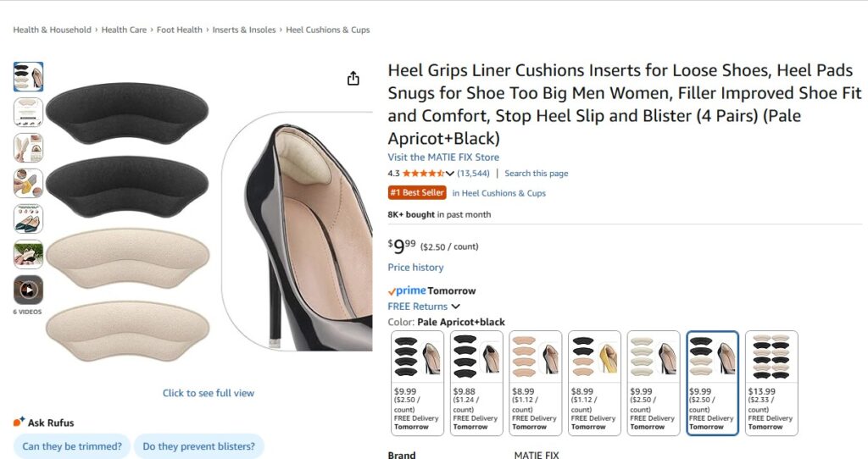
Task: Navigate to Heel Cushions & Cups breadcrumb
Action: click(328, 30)
